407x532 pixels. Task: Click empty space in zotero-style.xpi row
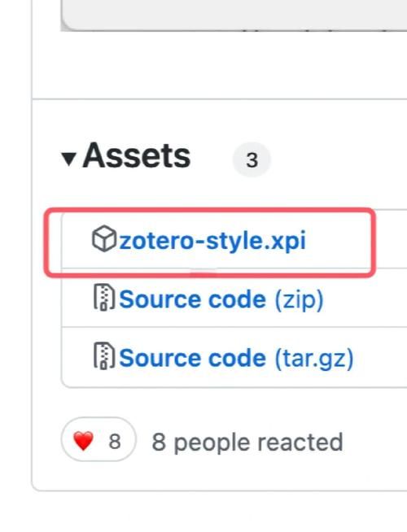point(357,239)
